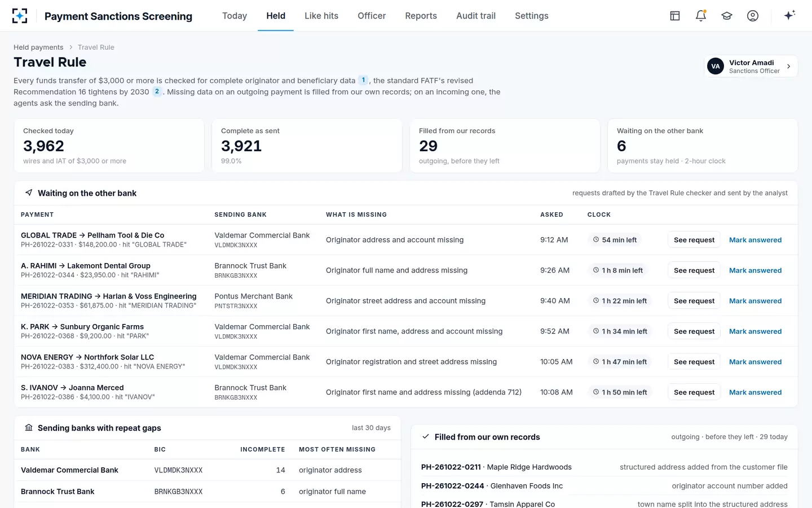See request for GLOBAL TRADE payment

(x=694, y=240)
